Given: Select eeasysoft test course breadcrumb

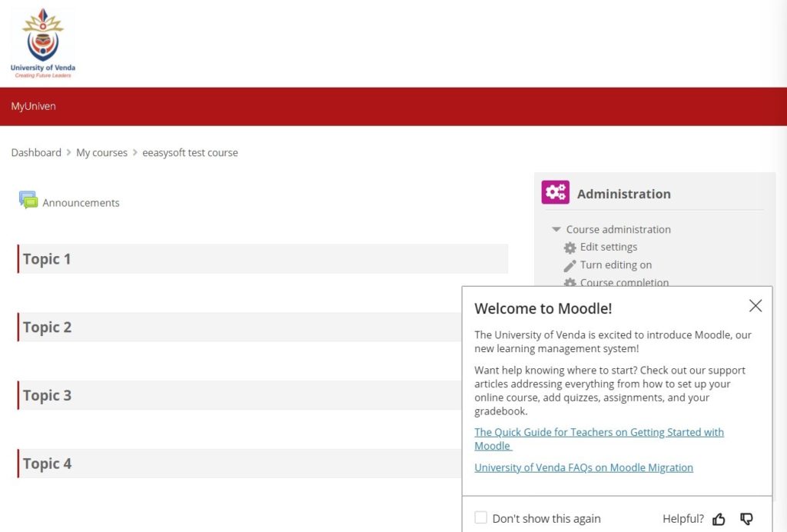Looking at the screenshot, I should tap(190, 152).
